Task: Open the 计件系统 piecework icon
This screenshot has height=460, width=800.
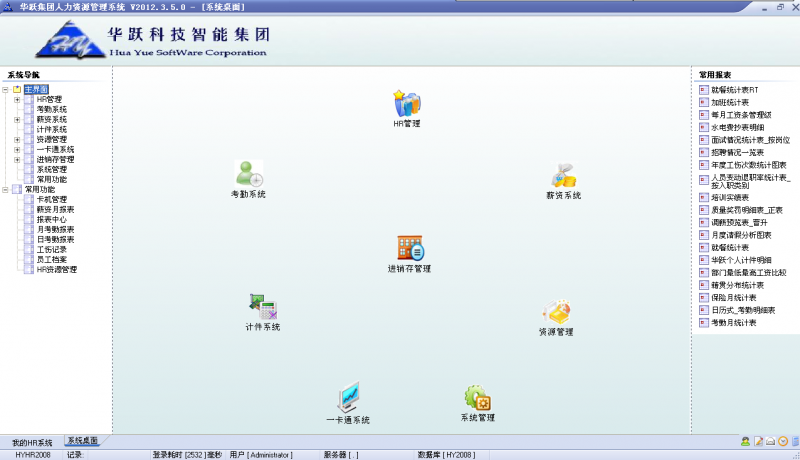Action: [262, 307]
